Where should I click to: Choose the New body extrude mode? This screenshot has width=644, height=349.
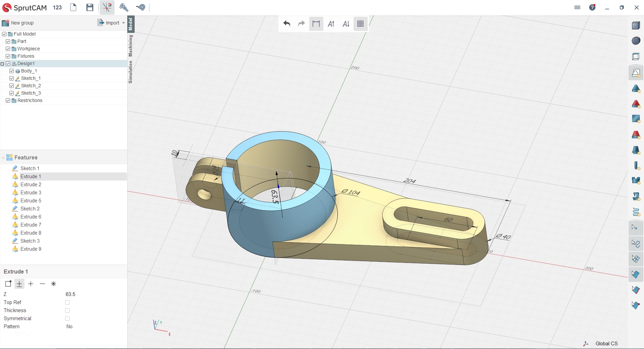coord(8,284)
